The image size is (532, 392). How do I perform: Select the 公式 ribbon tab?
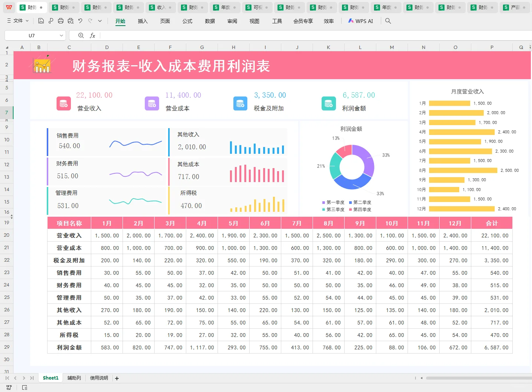187,21
